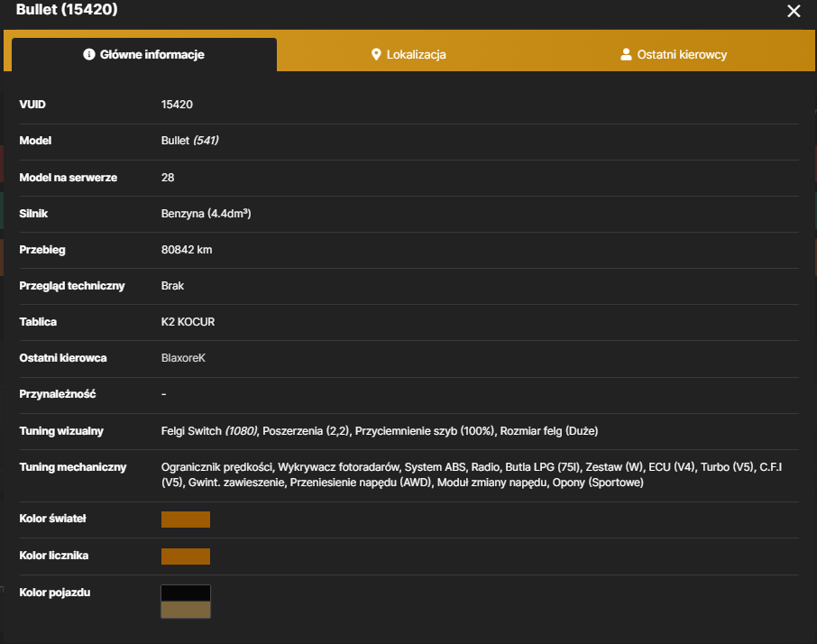This screenshot has height=644, width=817.
Task: Click the Kolor świateł label
Action: click(52, 519)
